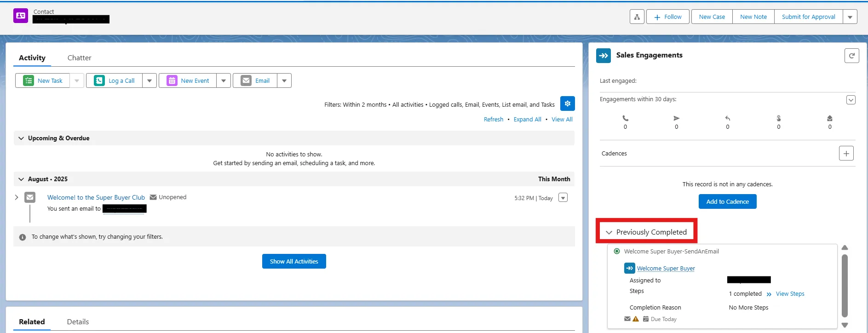Click the timeline settings gear icon
Screen dimensions: 868x333
pyautogui.click(x=567, y=103)
